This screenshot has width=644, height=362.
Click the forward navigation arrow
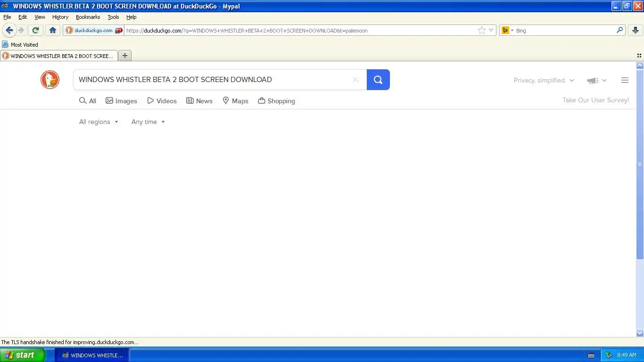[x=21, y=30]
